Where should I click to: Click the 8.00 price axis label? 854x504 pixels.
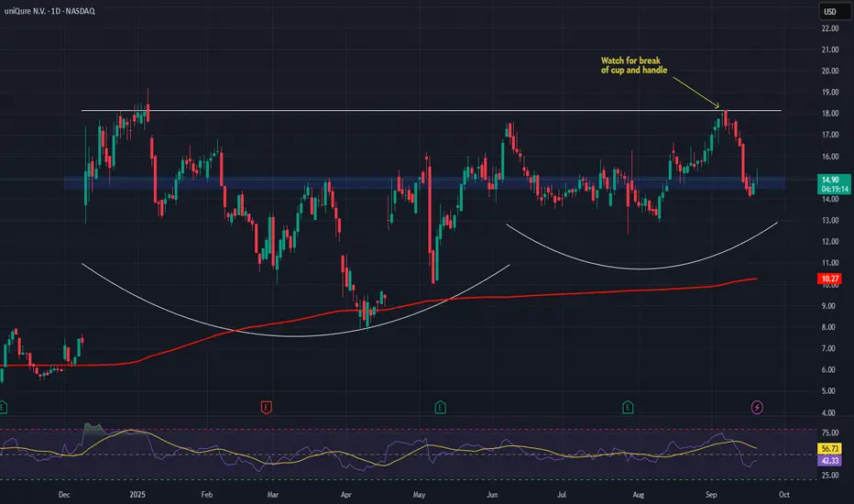(828, 327)
